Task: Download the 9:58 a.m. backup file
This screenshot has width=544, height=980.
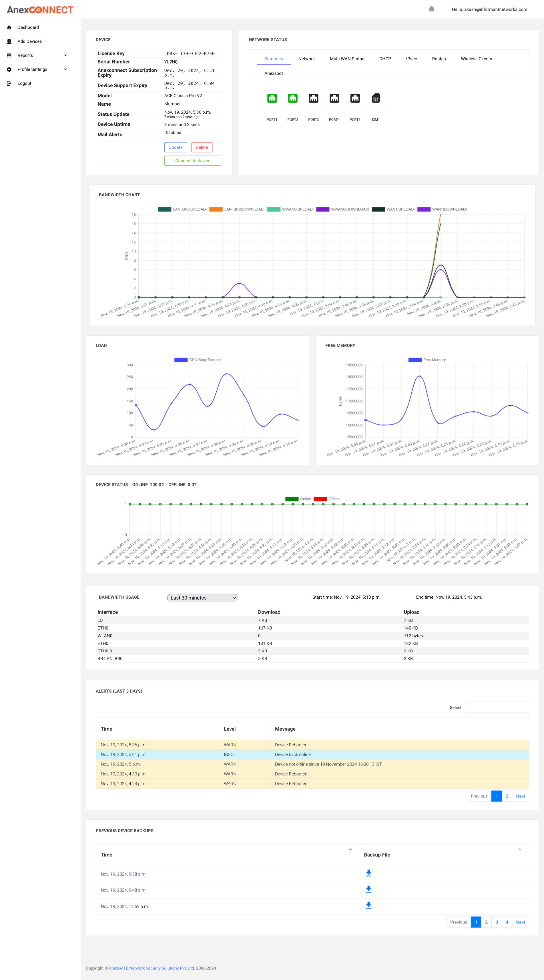Action: click(368, 873)
